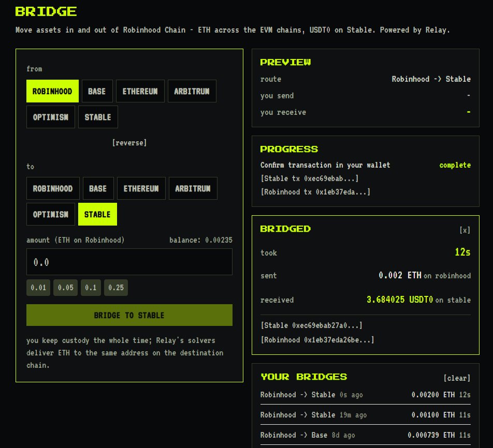
Task: Set amount with the 0.01 preset
Action: (38, 288)
